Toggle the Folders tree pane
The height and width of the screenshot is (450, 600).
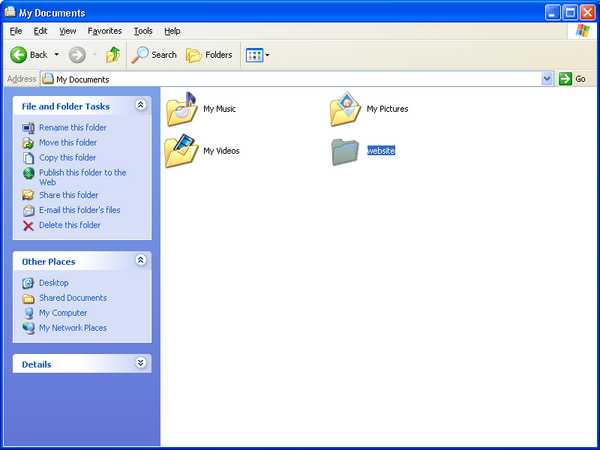(x=209, y=55)
